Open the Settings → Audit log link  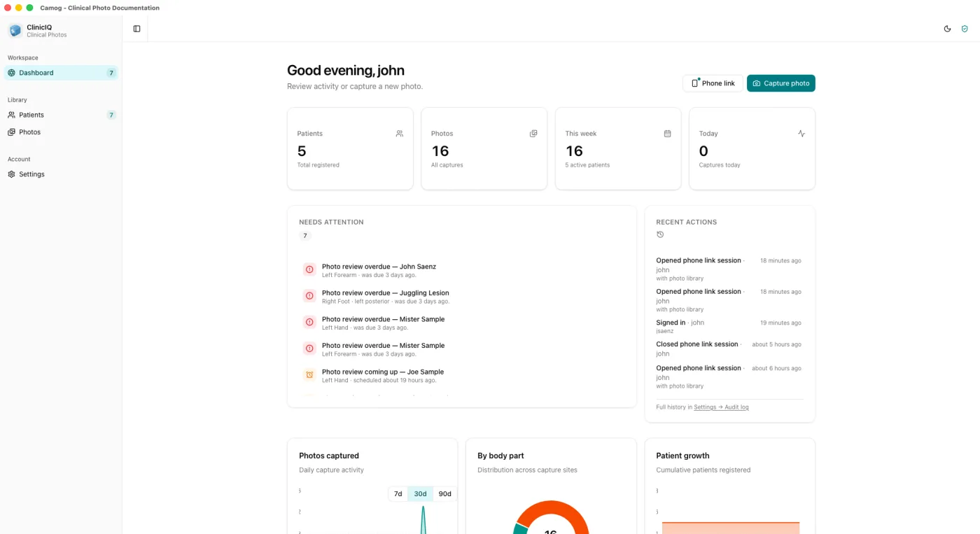pyautogui.click(x=721, y=407)
